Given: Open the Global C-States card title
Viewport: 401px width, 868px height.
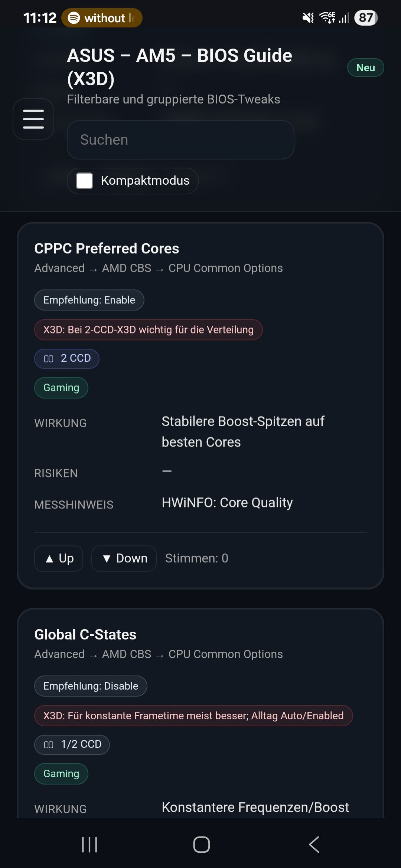Looking at the screenshot, I should pos(85,635).
